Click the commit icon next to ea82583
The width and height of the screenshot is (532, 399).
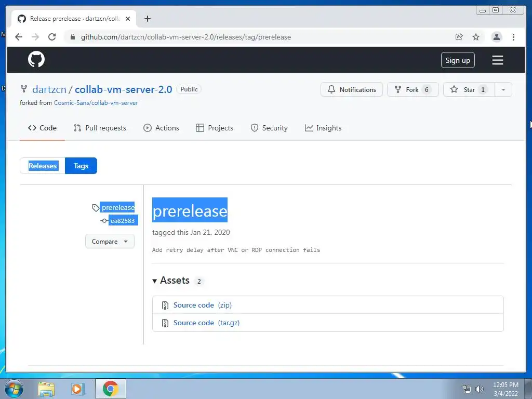coord(104,221)
